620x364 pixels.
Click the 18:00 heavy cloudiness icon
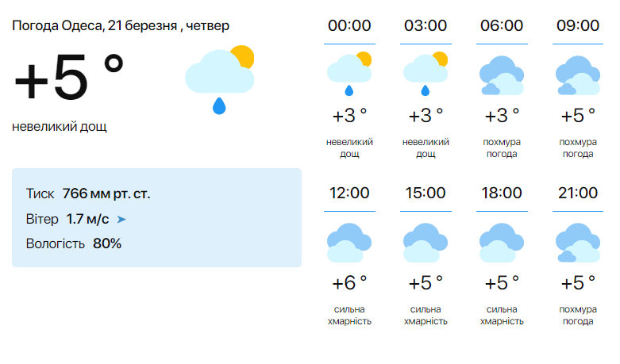pyautogui.click(x=502, y=242)
